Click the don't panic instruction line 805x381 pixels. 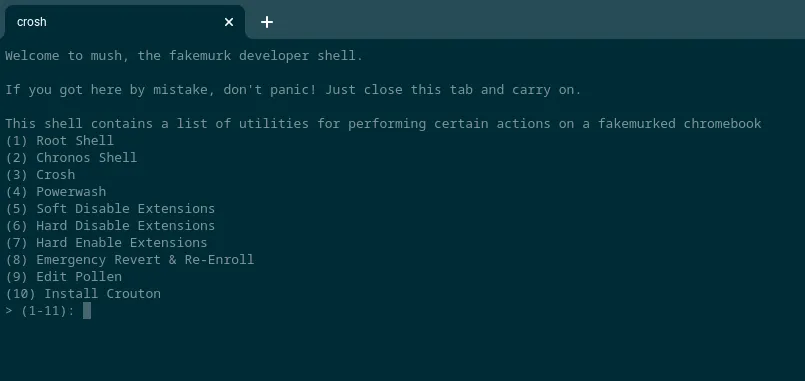click(293, 90)
